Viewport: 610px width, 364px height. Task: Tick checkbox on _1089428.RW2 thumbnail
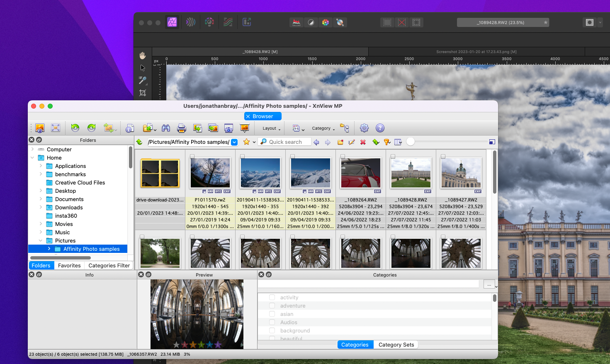tap(393, 157)
